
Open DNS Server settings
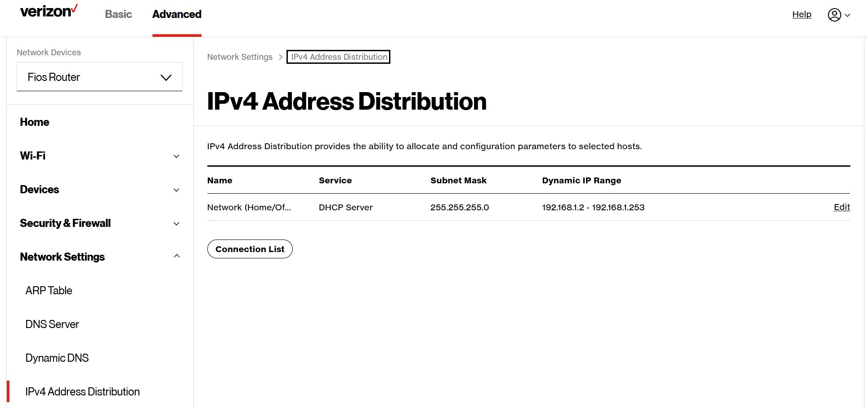tap(52, 324)
